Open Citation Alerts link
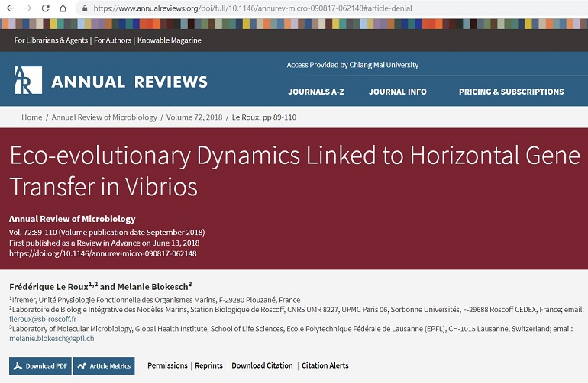The height and width of the screenshot is (383, 588). point(325,365)
